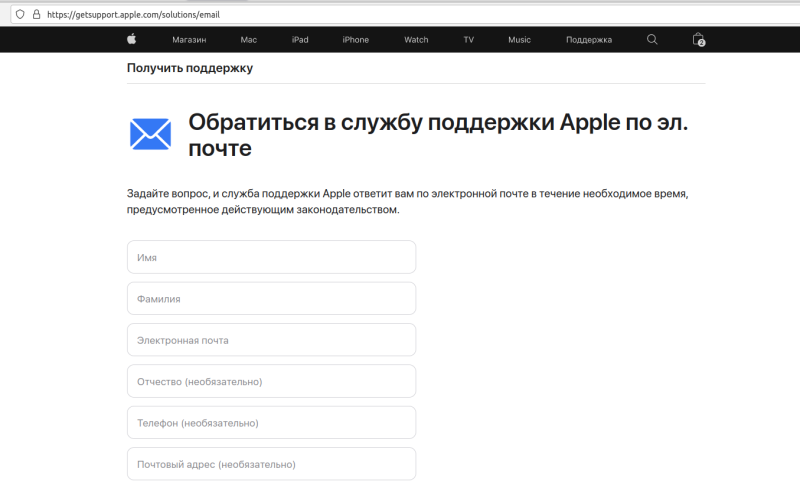Click the heading Обратиться в службу поддержки Apple
800x485 pixels.
tap(438, 135)
